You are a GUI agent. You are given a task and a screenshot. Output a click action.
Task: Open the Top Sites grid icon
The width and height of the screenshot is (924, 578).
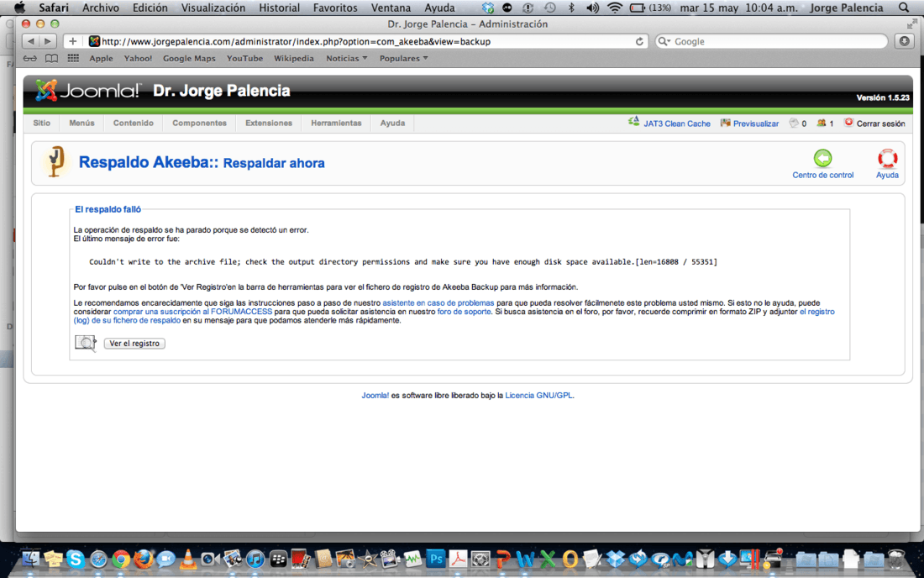point(73,58)
